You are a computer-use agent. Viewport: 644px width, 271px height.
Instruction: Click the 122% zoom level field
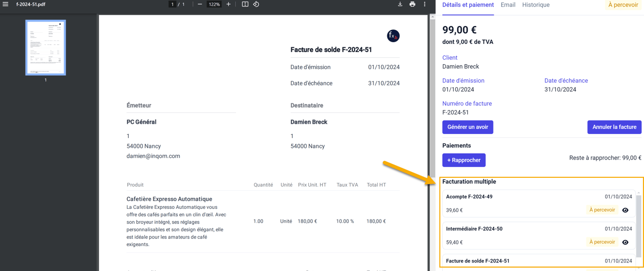214,4
